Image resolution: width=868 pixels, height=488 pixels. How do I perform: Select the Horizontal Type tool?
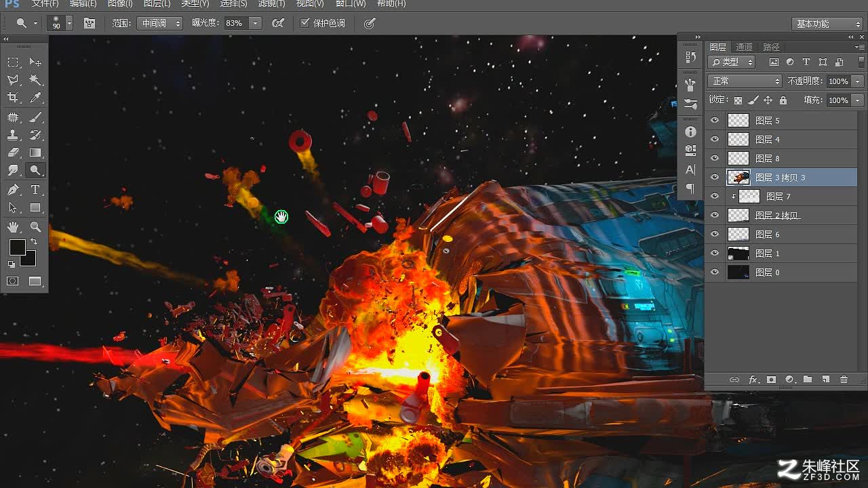[x=35, y=190]
